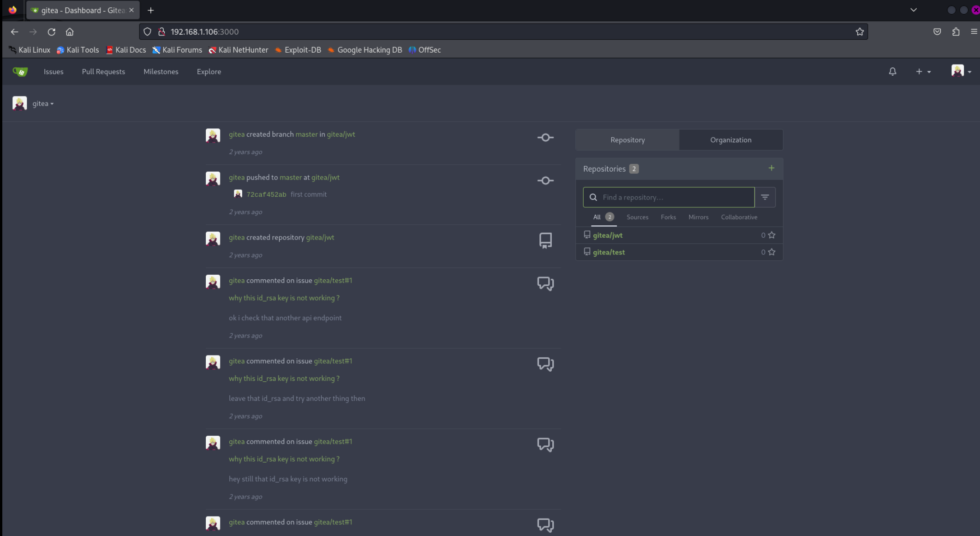Open the Kali Tools bookmark
The image size is (980, 536).
[78, 50]
